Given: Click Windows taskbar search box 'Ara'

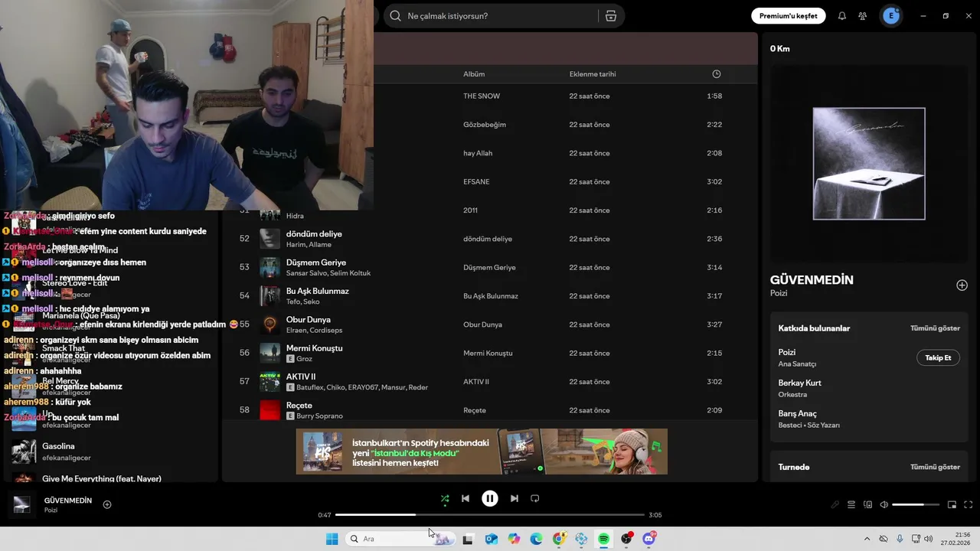Looking at the screenshot, I should pos(400,539).
